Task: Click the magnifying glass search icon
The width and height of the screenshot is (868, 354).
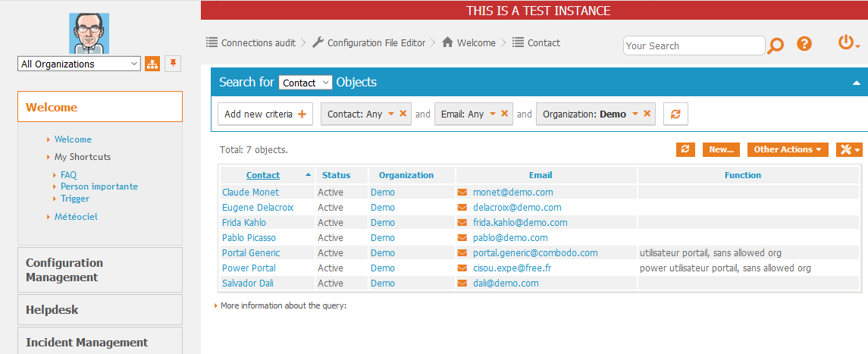Action: 775,45
